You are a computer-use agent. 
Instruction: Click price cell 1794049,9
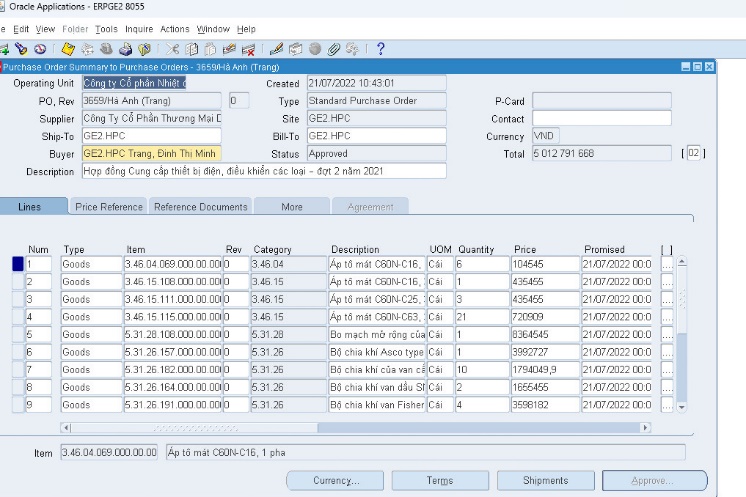point(545,370)
